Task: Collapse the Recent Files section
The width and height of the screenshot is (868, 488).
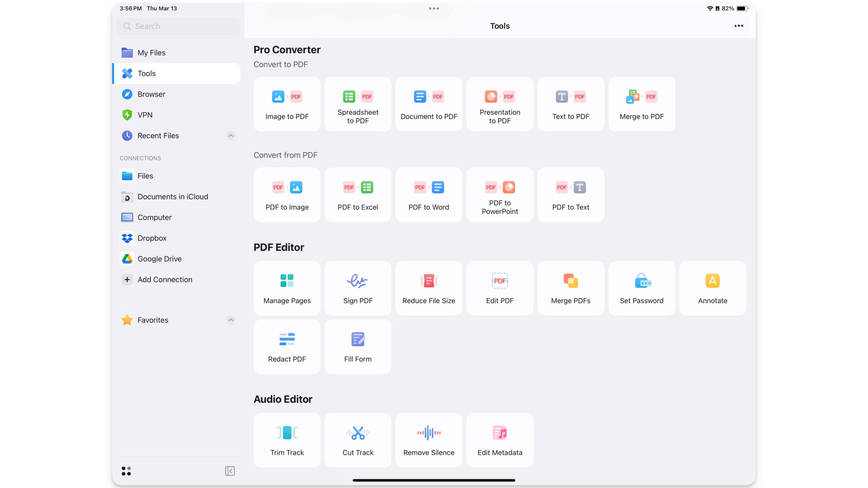Action: (x=231, y=135)
